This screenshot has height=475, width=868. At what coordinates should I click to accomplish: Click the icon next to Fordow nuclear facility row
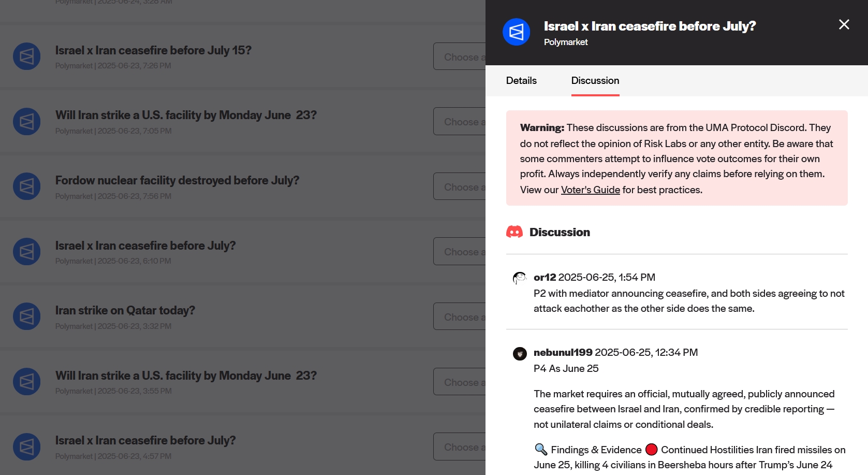[27, 186]
